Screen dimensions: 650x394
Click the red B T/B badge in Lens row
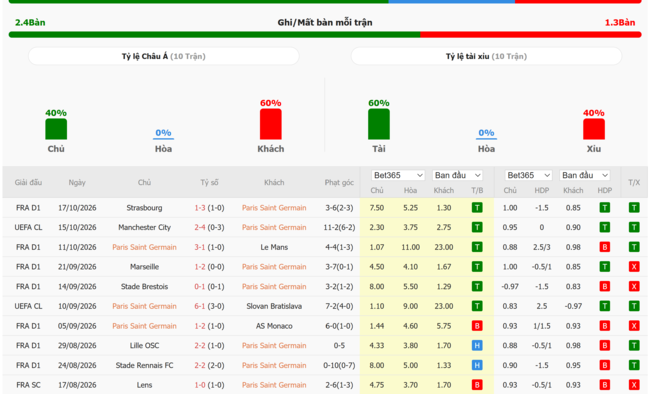pyautogui.click(x=477, y=385)
